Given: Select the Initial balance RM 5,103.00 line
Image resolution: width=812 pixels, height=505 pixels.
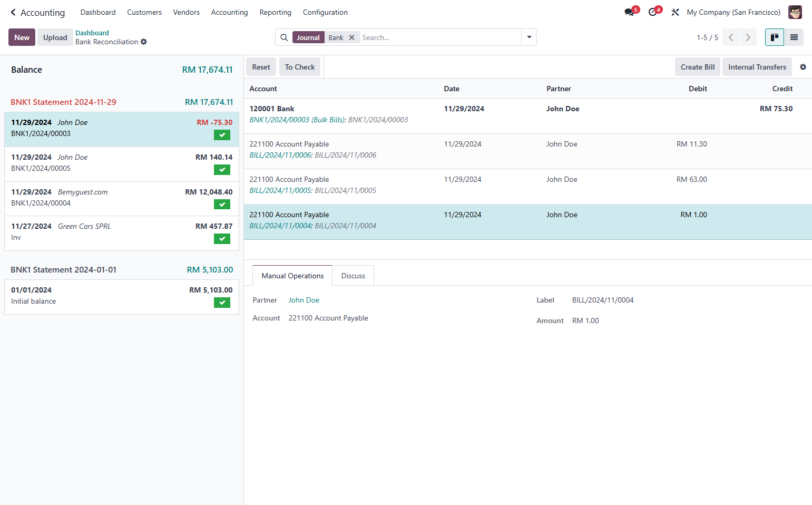Looking at the screenshot, I should (122, 297).
